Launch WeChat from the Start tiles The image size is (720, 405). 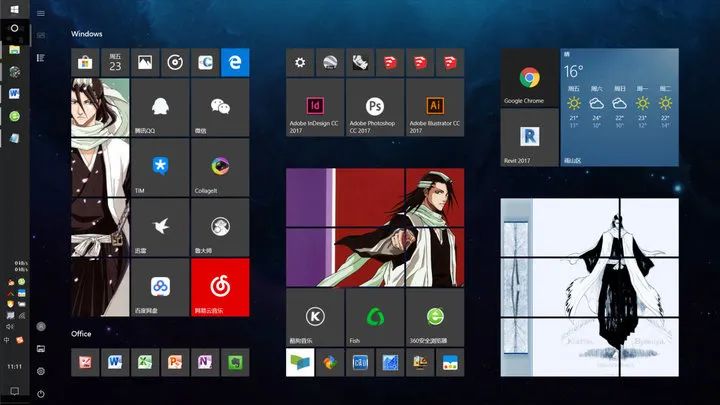click(220, 109)
